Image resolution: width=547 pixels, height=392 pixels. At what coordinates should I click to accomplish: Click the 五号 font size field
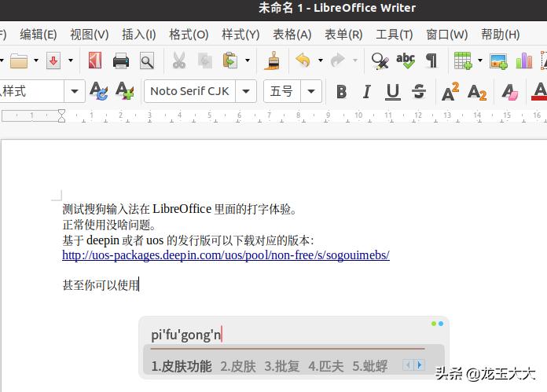coord(282,91)
